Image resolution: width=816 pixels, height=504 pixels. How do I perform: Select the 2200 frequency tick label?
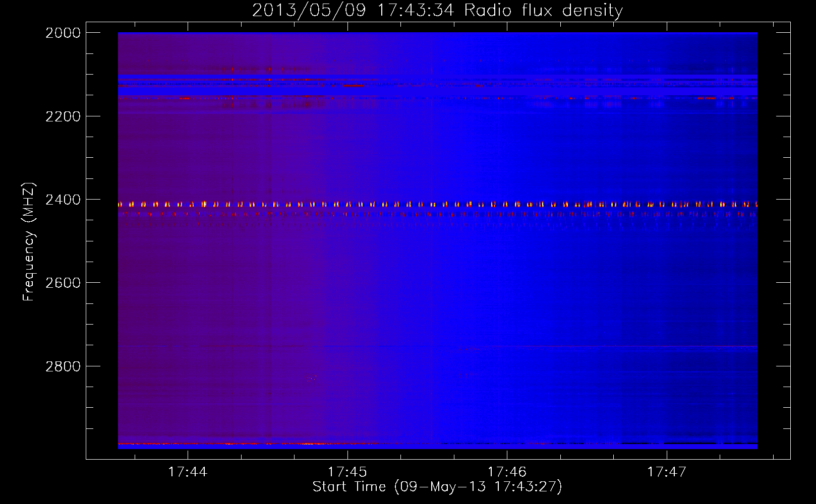(63, 116)
